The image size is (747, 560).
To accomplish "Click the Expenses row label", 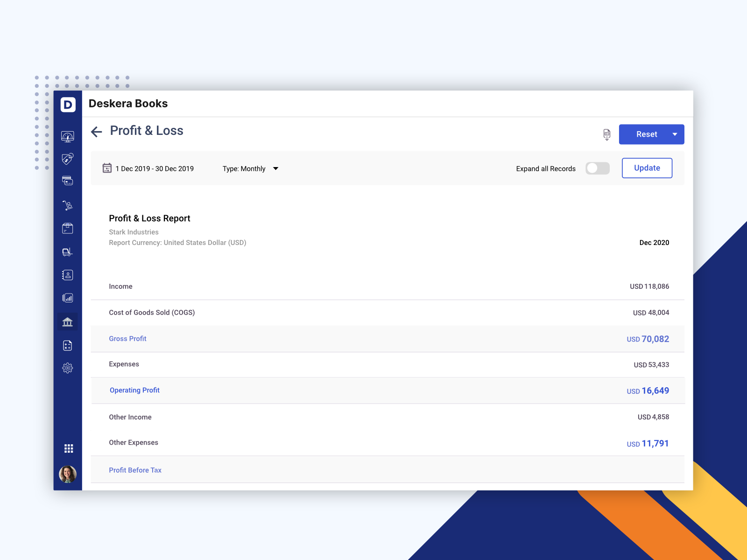I will click(x=124, y=364).
